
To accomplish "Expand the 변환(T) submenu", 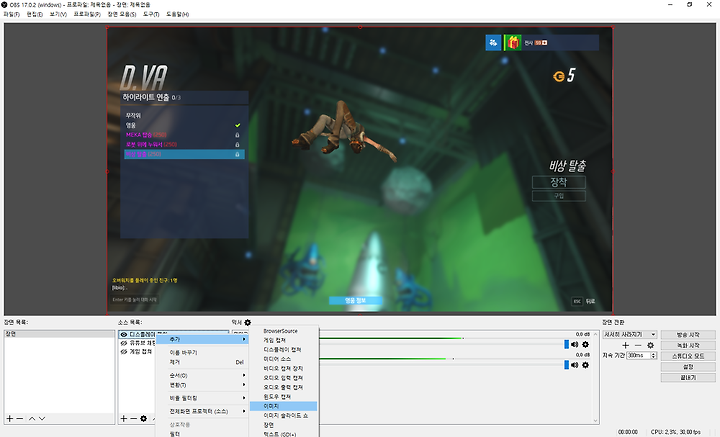I will [202, 385].
